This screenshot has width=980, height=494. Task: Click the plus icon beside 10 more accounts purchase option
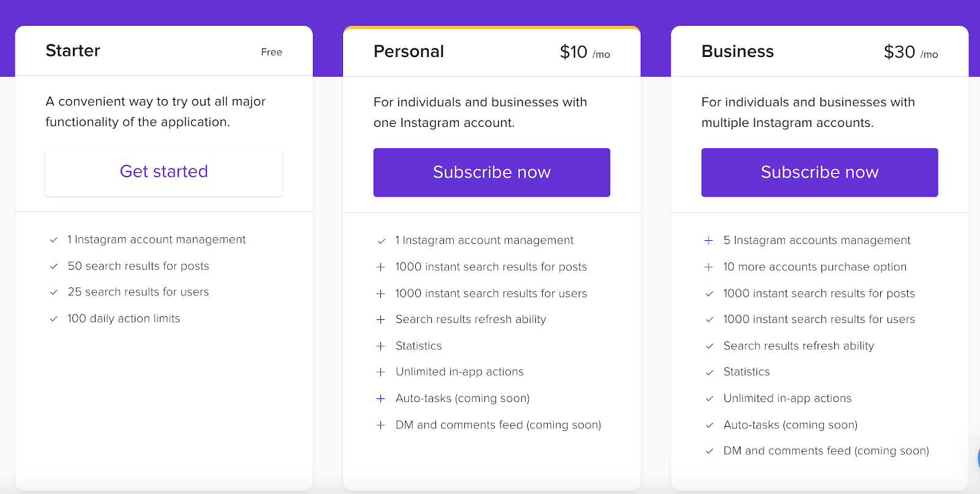[709, 267]
